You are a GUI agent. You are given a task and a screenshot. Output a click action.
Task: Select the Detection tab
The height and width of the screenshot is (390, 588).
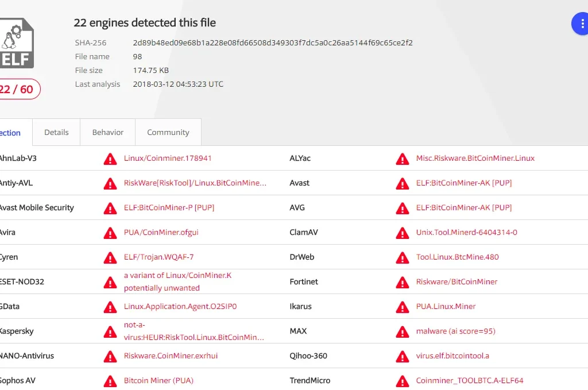pyautogui.click(x=15, y=133)
